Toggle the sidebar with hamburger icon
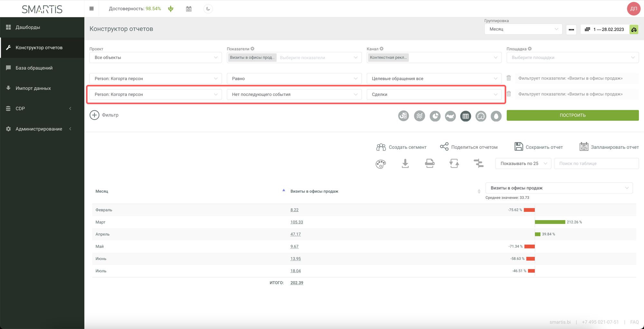This screenshot has width=644, height=329. (x=91, y=9)
